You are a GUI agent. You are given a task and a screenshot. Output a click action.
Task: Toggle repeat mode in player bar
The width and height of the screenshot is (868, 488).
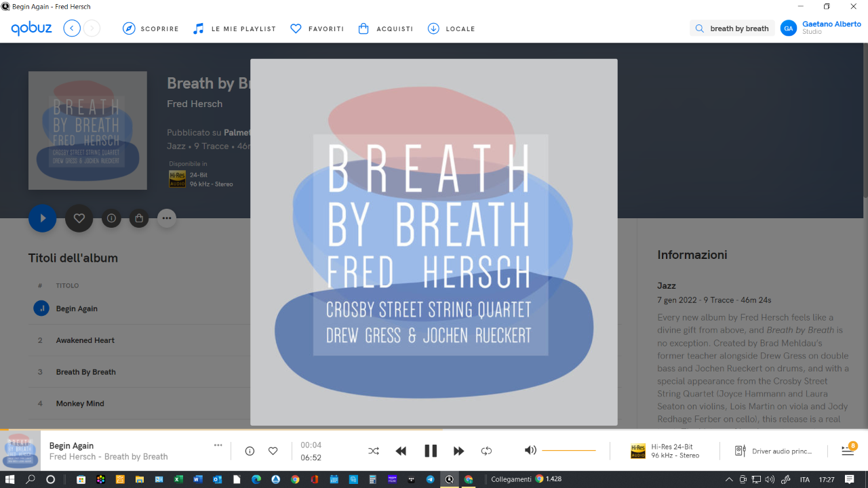tap(486, 451)
